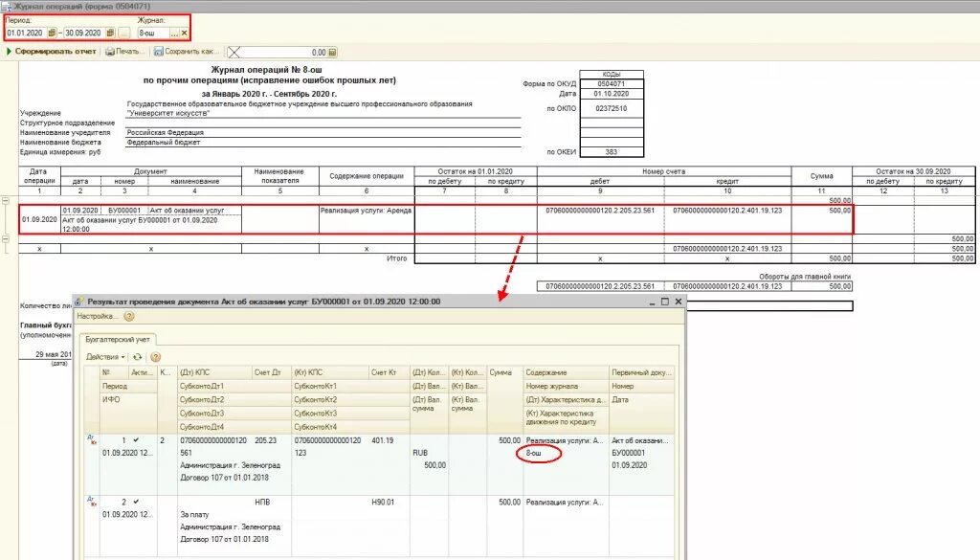The width and height of the screenshot is (980, 560).
Task: Open calendar for period start date 01.01.2020
Action: (52, 34)
